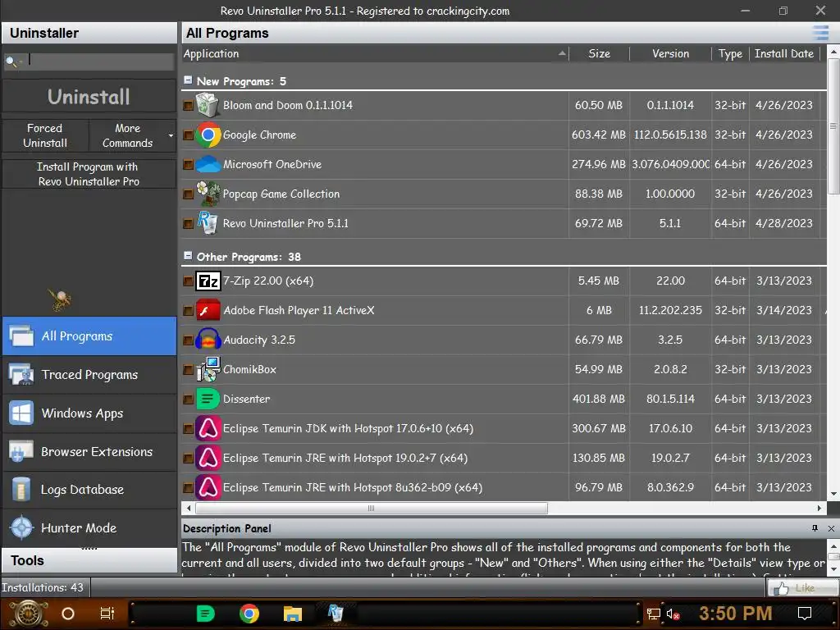
Task: Select the Eclipse Temurin JDK 17 icon
Action: (x=208, y=428)
